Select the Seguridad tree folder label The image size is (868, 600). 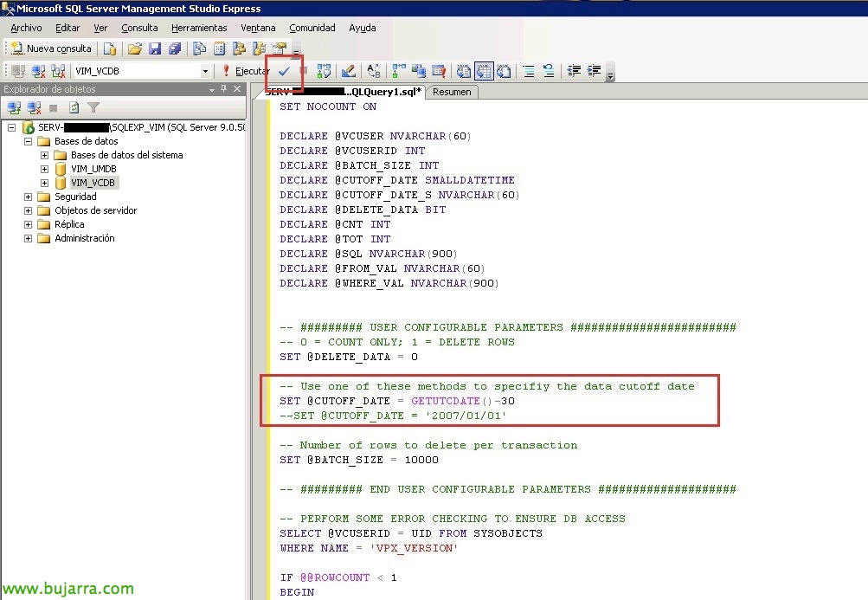[x=75, y=197]
